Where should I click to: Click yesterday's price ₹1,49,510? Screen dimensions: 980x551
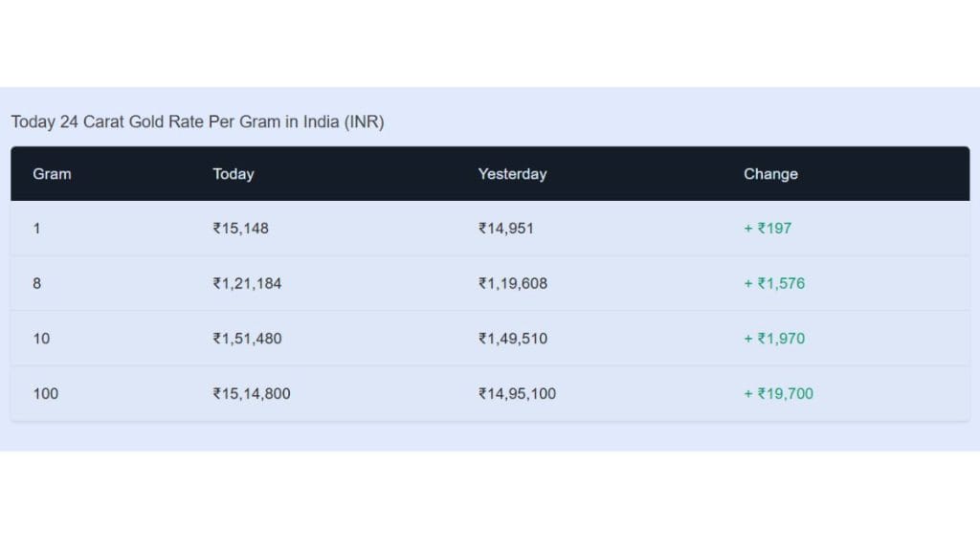tap(513, 339)
